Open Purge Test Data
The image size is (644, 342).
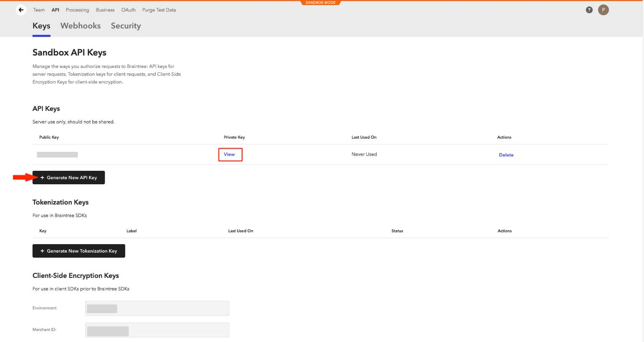[x=159, y=10]
